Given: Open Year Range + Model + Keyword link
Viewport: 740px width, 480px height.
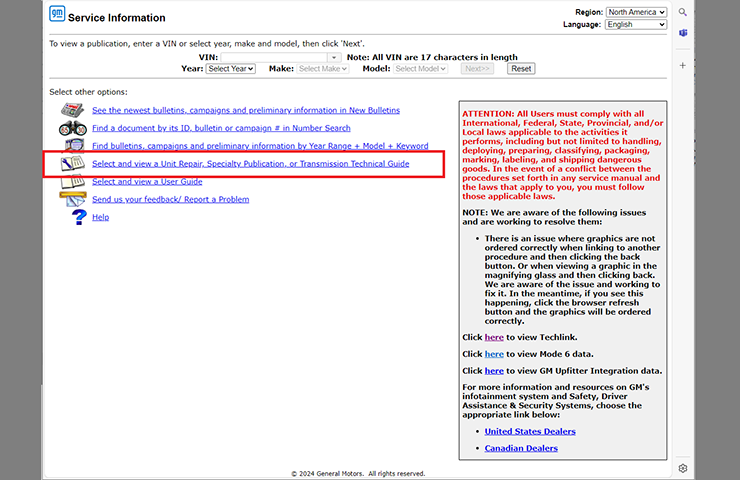Looking at the screenshot, I should pos(260,146).
